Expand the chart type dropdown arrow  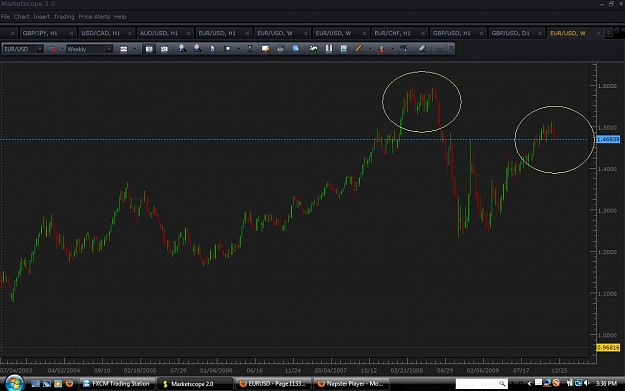pos(135,49)
